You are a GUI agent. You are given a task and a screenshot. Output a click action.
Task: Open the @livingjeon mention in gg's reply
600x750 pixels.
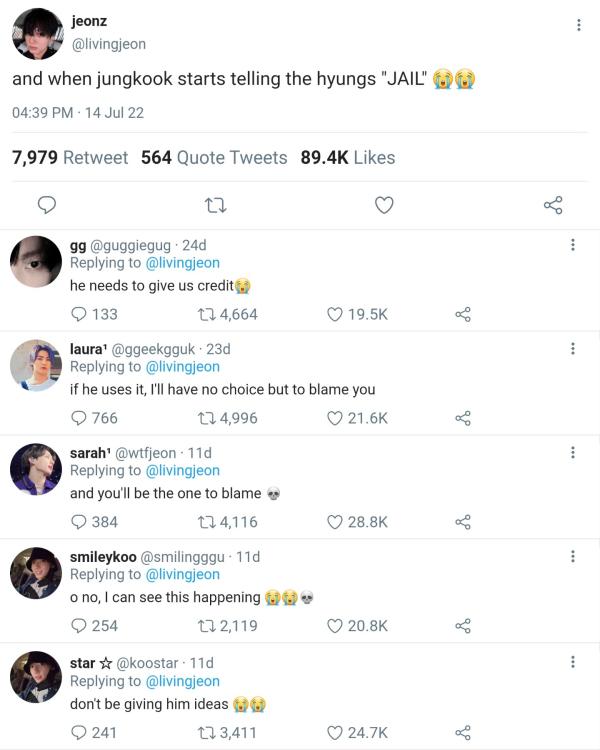(x=182, y=263)
